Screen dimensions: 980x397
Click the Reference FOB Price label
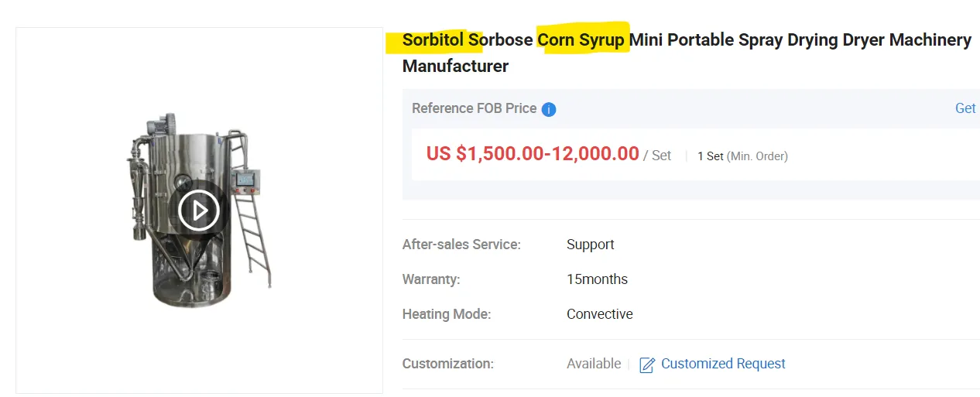point(474,108)
